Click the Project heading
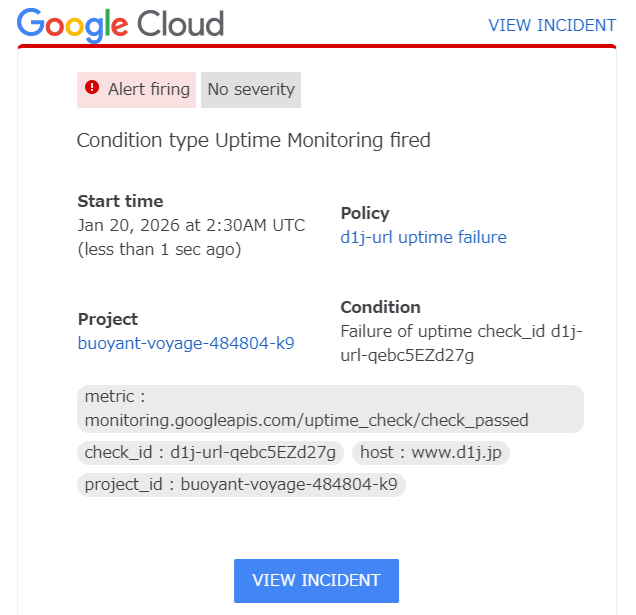 point(108,319)
